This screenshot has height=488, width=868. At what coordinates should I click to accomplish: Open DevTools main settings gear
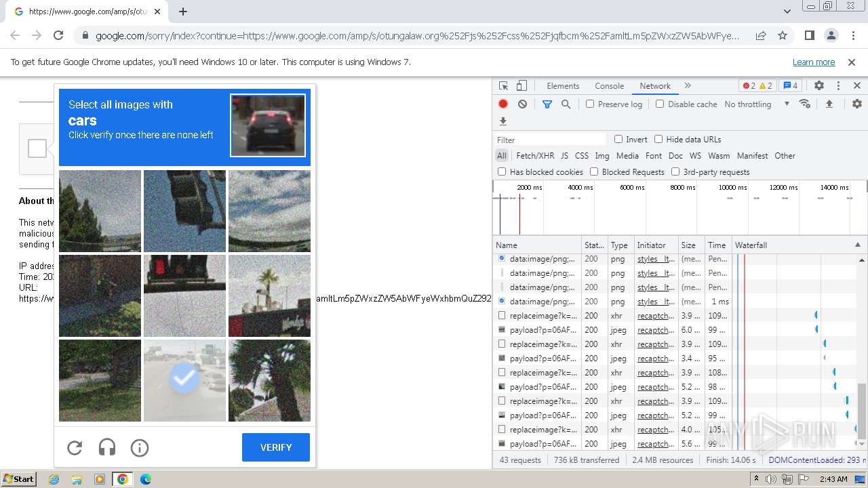(x=819, y=86)
